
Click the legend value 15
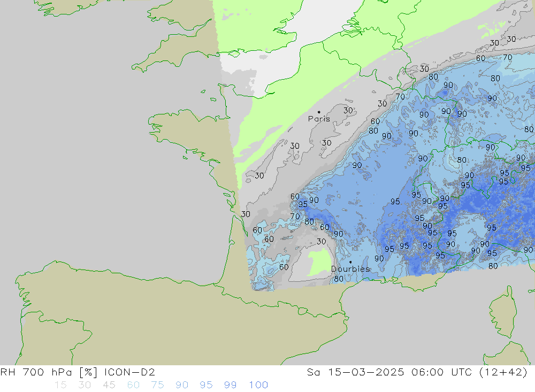click(x=60, y=385)
